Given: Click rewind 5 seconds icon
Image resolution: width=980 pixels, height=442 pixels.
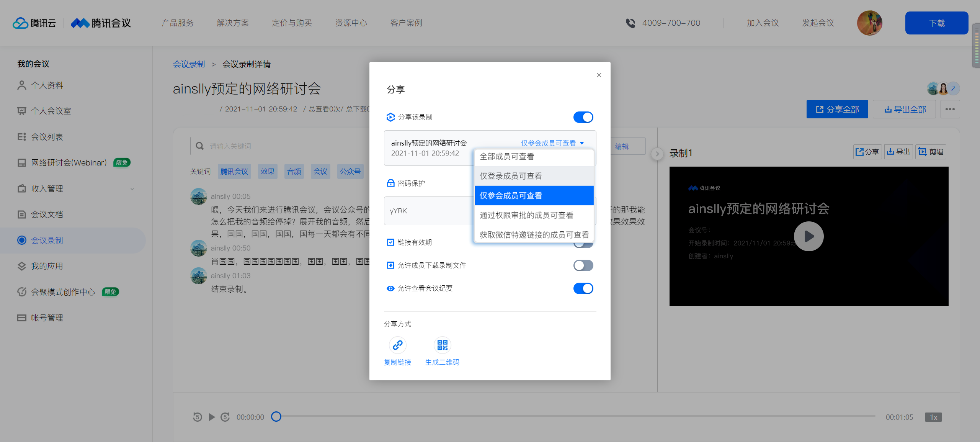Looking at the screenshot, I should click(x=198, y=417).
